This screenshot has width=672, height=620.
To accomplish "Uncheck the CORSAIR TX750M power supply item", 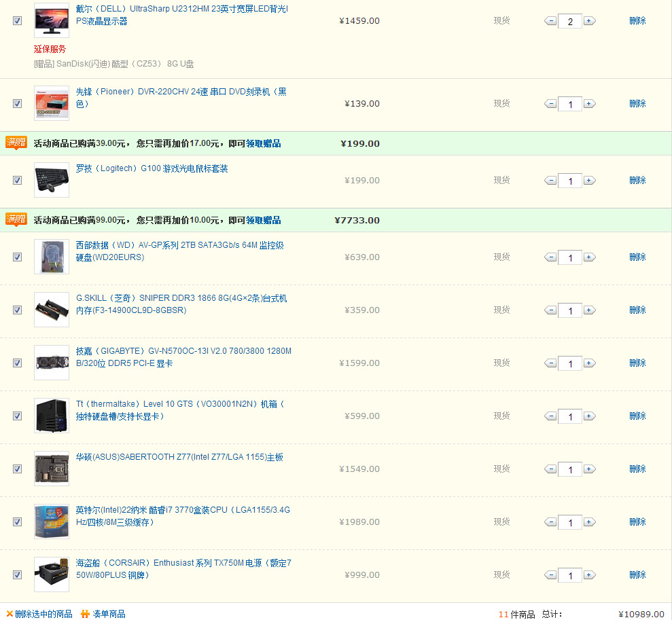I will click(x=17, y=575).
